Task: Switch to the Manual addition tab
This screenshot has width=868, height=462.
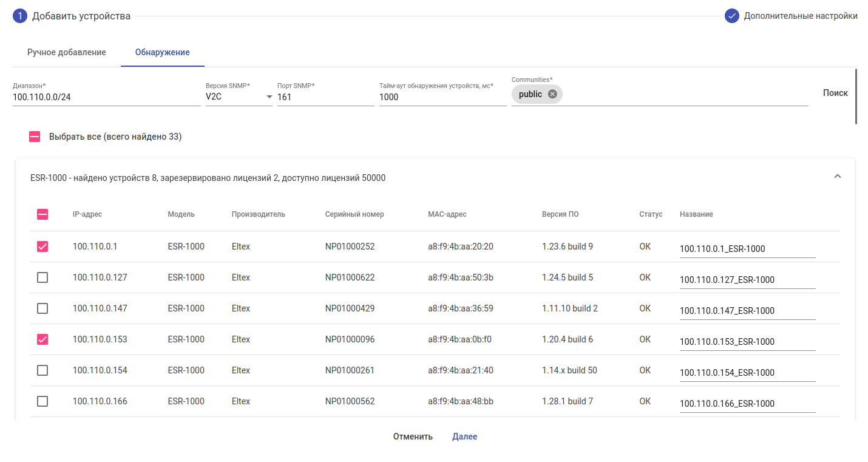Action: (67, 52)
